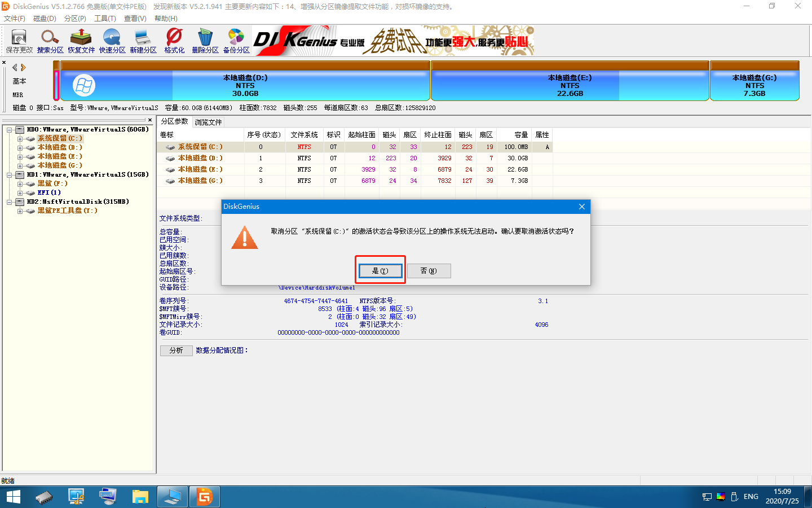The image size is (812, 508).
Task: Collapse the HD1 VMware 15GB disk node
Action: tap(10, 175)
